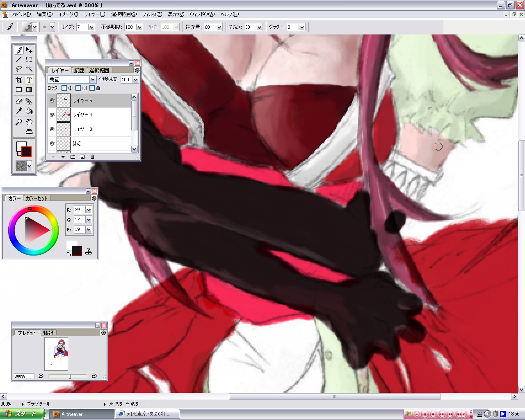525x420 pixels.
Task: Select the Move tool in the toolbox
Action: [x=29, y=50]
